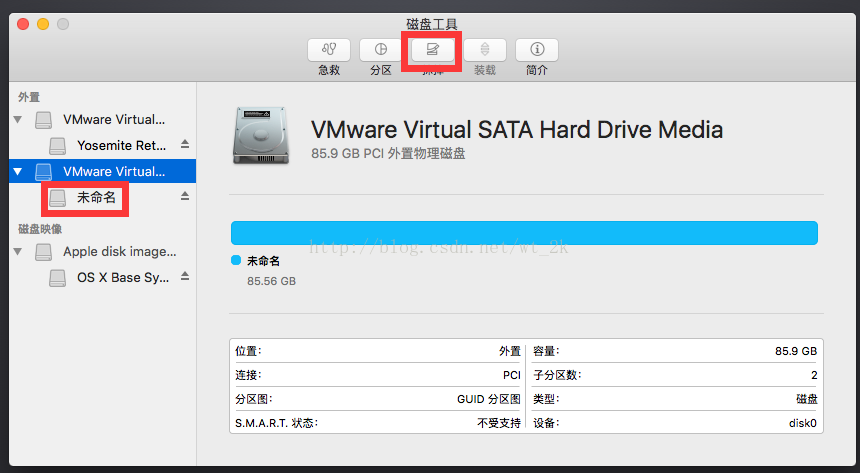Click the Erase toolbar button
860x473 pixels.
pyautogui.click(x=433, y=50)
